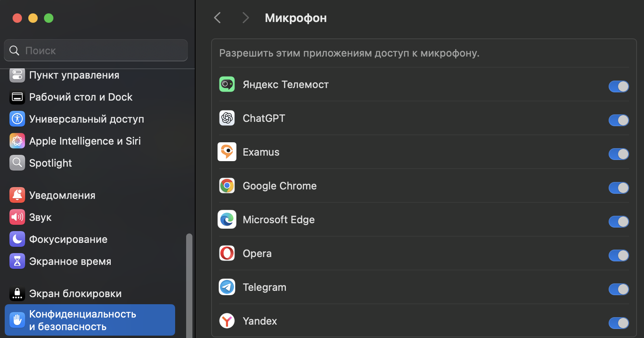Viewport: 644px width, 338px height.
Task: Select Экран блокировки in sidebar
Action: [90, 293]
